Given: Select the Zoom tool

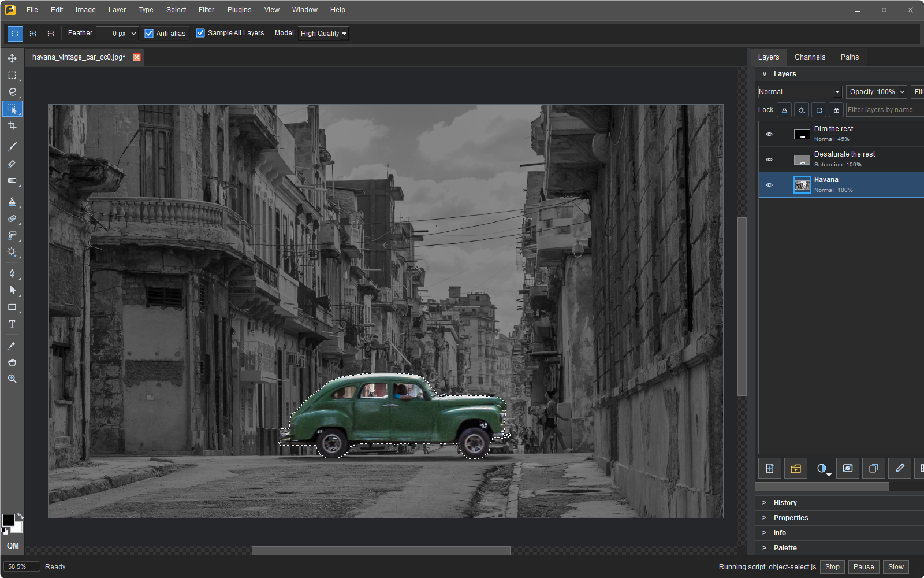Looking at the screenshot, I should pyautogui.click(x=12, y=379).
